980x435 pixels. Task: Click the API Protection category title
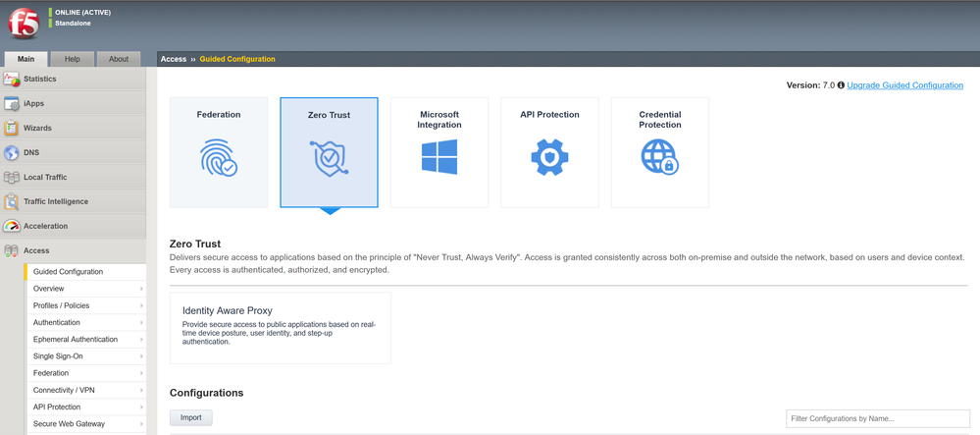coord(549,115)
